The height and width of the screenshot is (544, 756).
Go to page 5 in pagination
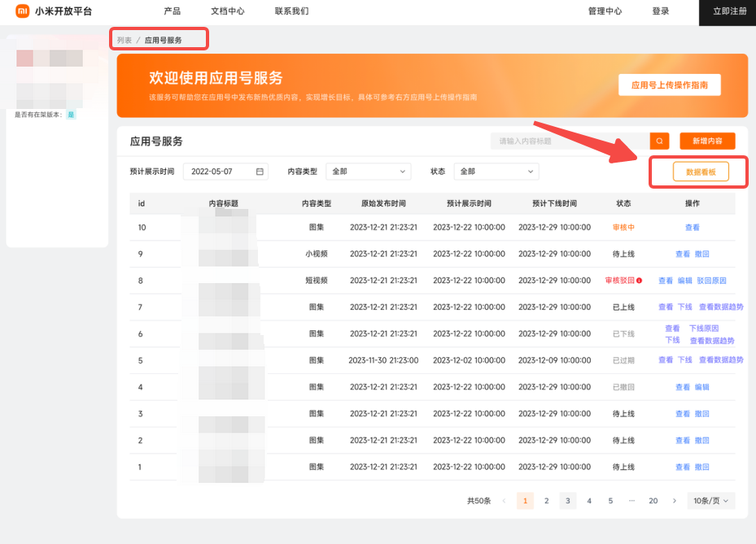coord(610,501)
